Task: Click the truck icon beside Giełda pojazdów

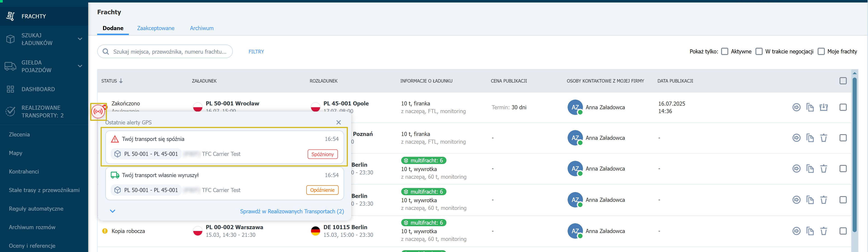Action: [x=10, y=66]
